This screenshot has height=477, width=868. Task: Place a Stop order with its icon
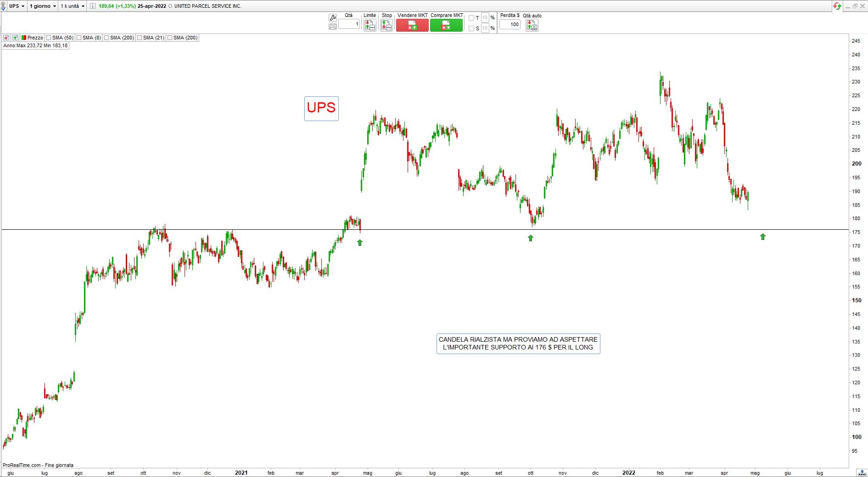pos(386,25)
